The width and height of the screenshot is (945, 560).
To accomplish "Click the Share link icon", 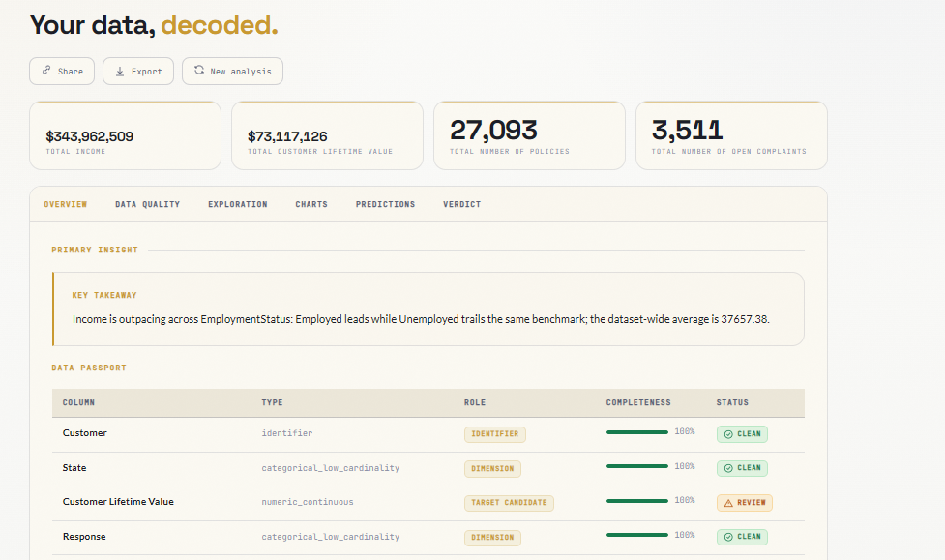I will pos(46,71).
